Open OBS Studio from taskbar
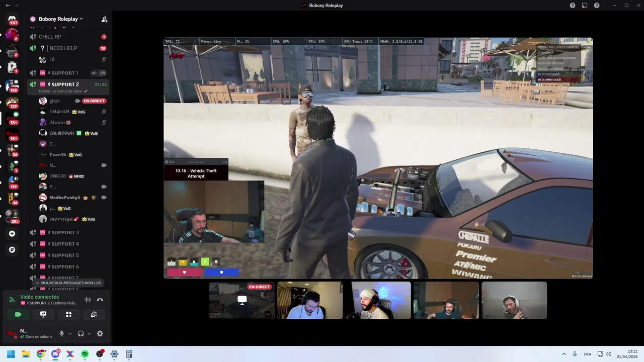 tap(100, 354)
